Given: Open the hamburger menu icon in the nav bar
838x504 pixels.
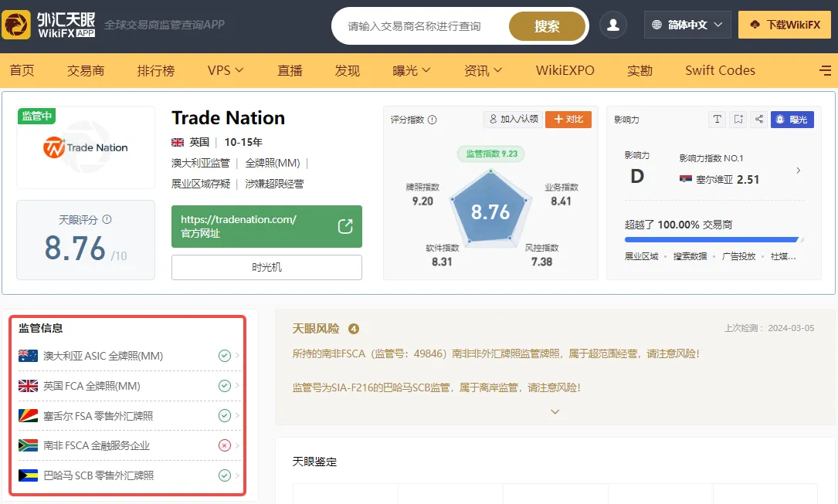Looking at the screenshot, I should [x=825, y=70].
